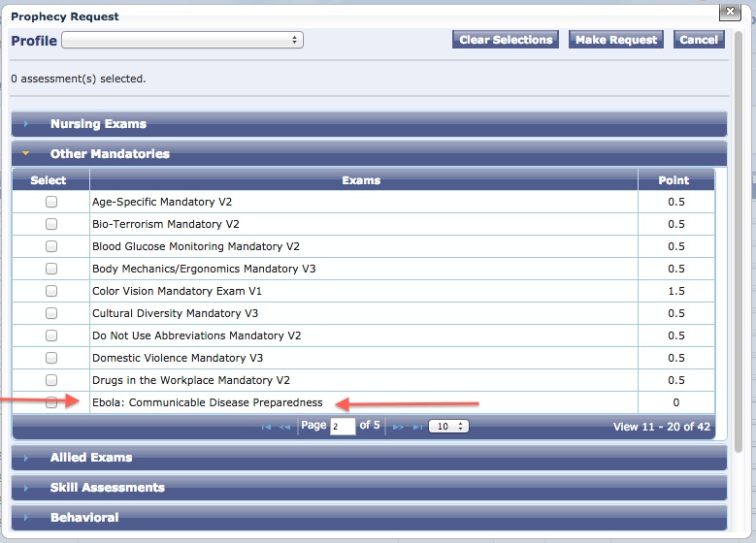Viewport: 756px width, 543px height.
Task: Select Age-Specific Mandatory V2 checkbox
Action: (51, 202)
